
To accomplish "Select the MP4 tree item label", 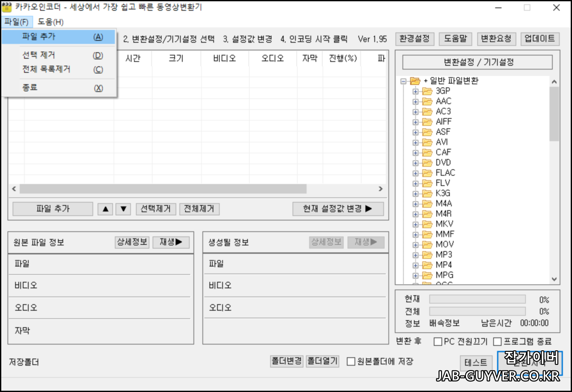I will pos(444,265).
